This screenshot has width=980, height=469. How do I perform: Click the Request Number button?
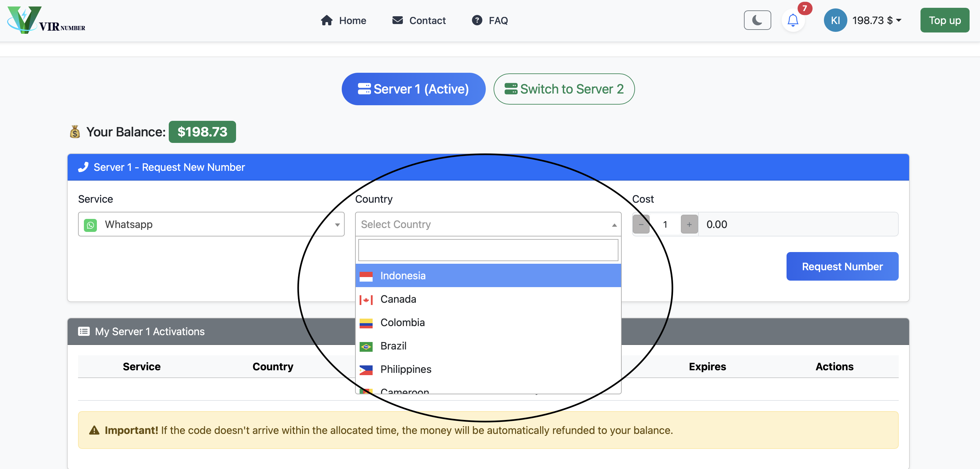click(842, 266)
